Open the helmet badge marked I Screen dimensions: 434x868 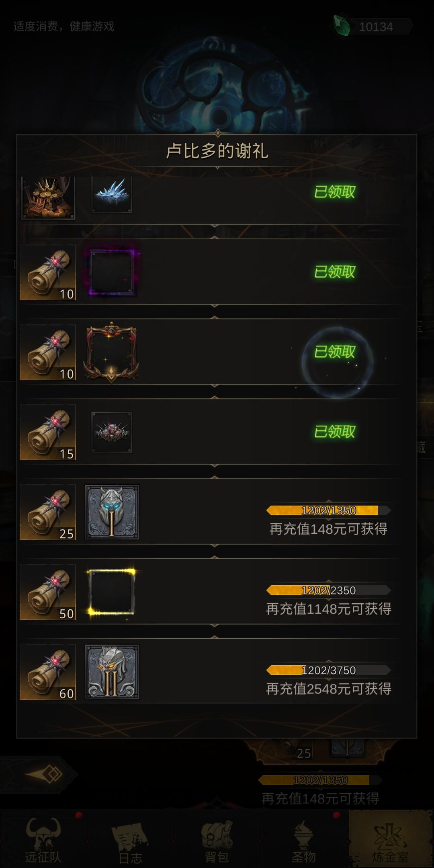click(x=112, y=512)
